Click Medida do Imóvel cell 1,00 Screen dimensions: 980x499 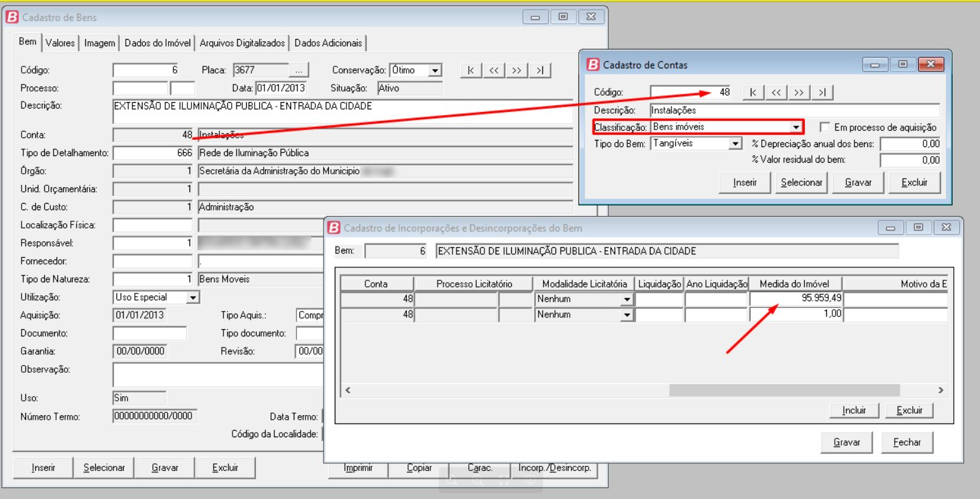coord(796,315)
